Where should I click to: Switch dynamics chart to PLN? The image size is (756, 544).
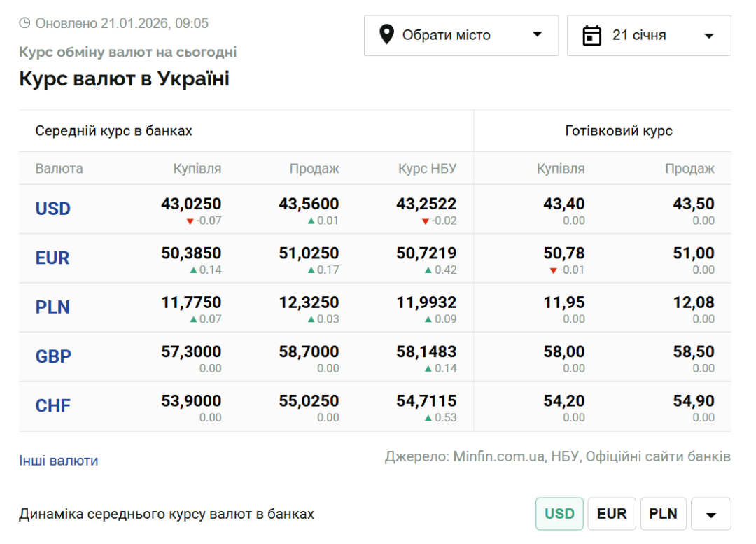tap(663, 514)
